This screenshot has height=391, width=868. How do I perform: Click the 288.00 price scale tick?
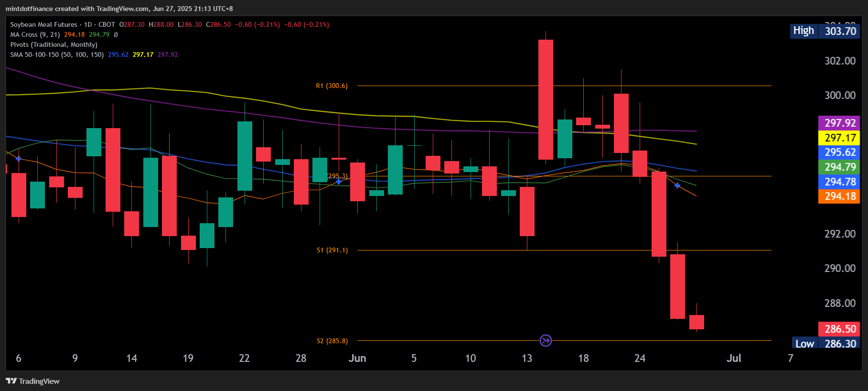(x=840, y=303)
